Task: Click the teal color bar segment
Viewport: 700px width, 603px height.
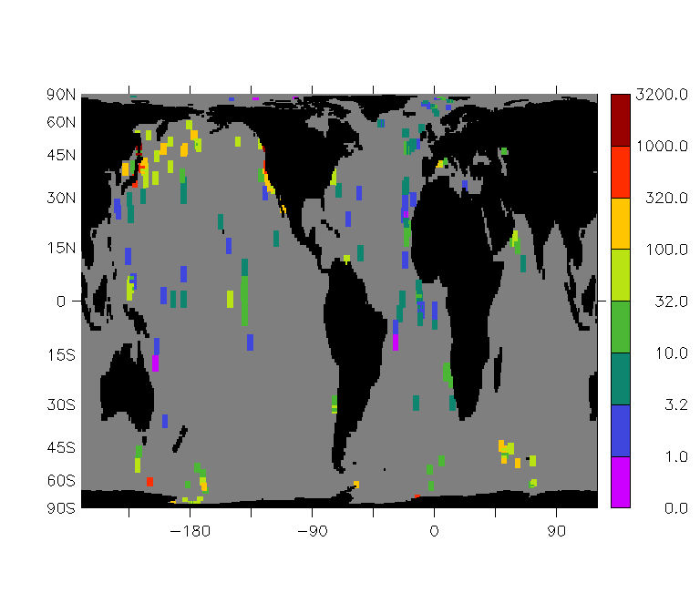Action: click(620, 378)
